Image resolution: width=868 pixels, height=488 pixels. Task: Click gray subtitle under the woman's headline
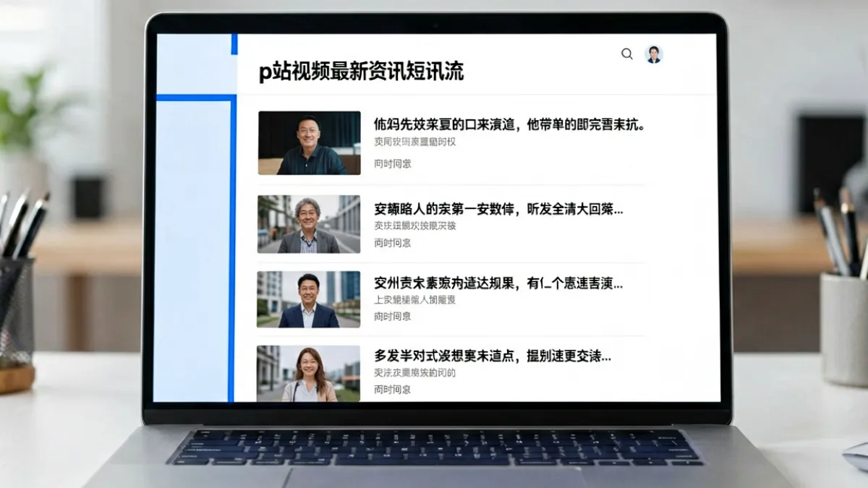pos(415,373)
